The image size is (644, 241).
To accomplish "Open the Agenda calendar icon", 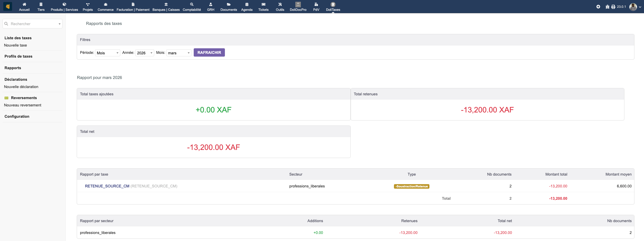I will [x=247, y=4].
